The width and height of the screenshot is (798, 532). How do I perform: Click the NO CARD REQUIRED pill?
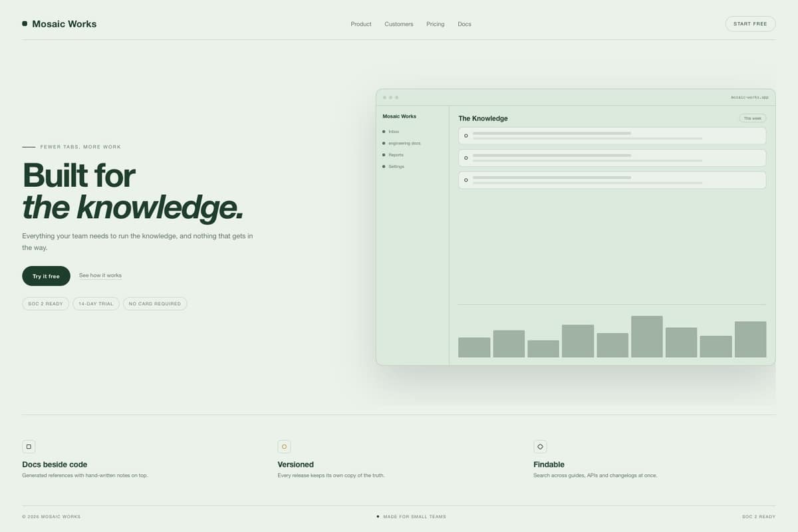155,304
